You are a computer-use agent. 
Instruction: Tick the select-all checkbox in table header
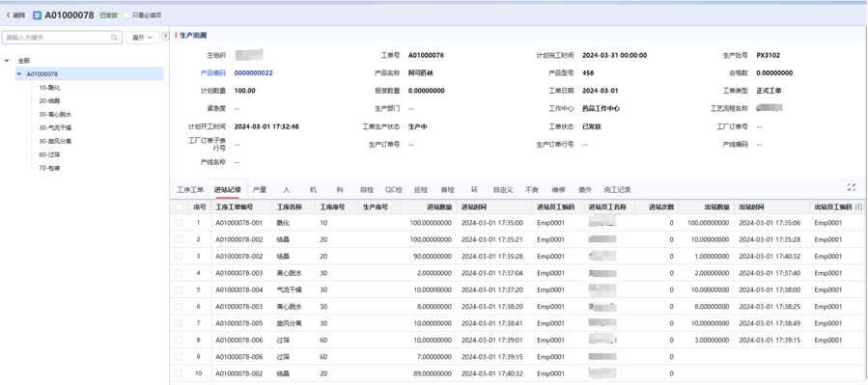click(179, 206)
